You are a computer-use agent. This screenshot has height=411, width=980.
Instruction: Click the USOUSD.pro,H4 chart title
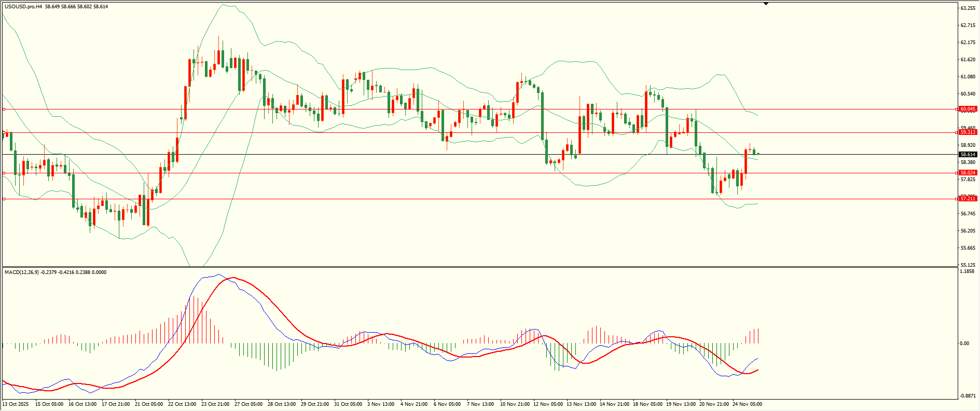click(23, 7)
